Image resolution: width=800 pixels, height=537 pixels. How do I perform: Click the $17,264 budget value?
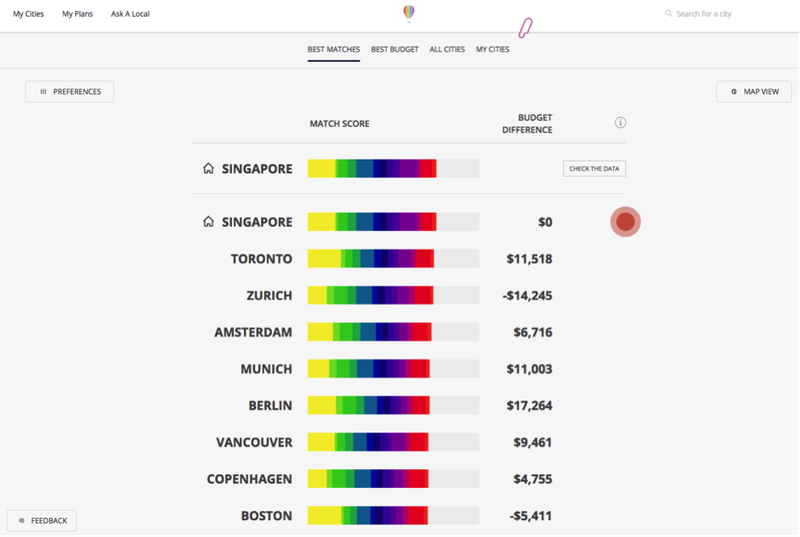[x=529, y=406]
